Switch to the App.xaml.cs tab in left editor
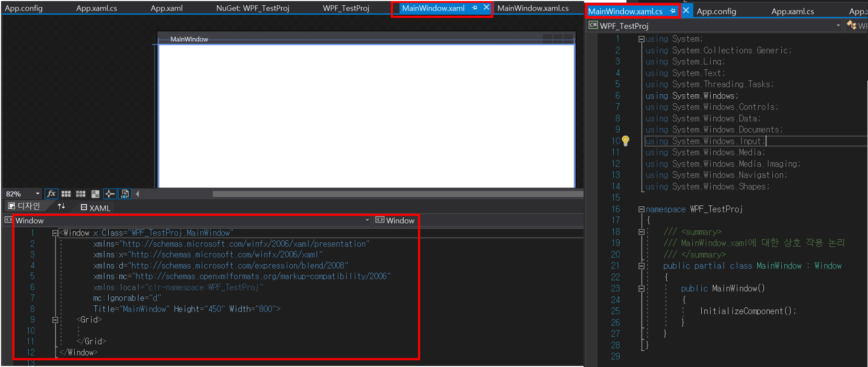This screenshot has width=868, height=367. [x=97, y=8]
